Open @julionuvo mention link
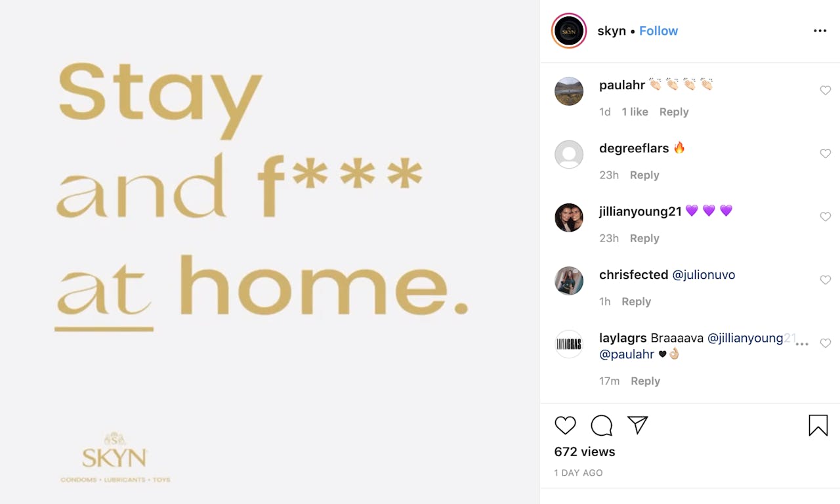 [703, 275]
